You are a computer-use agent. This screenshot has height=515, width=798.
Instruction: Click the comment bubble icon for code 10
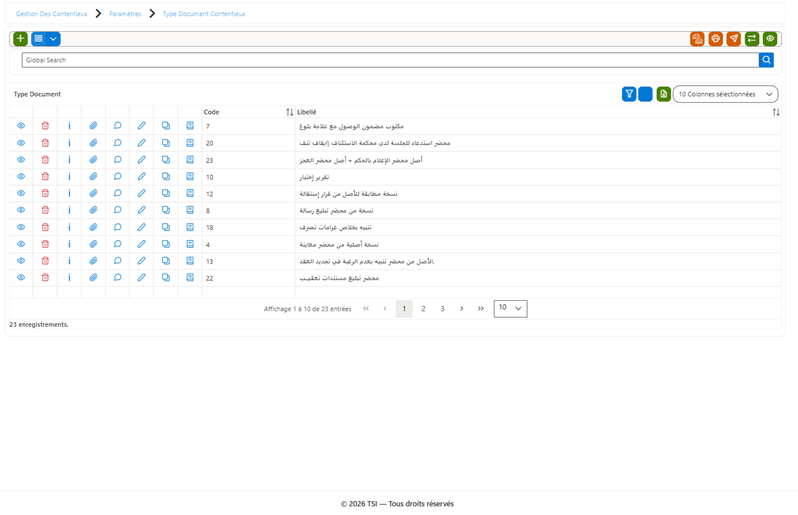(x=118, y=177)
